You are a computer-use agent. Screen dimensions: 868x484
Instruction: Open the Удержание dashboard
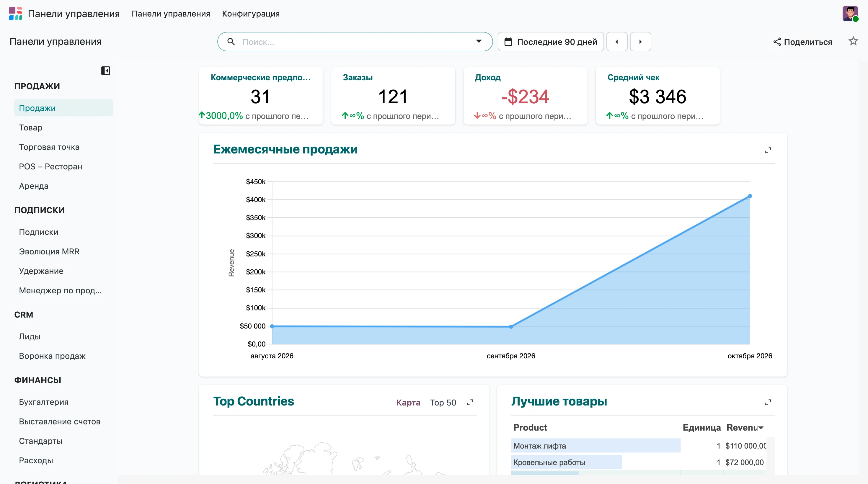[x=64, y=271]
